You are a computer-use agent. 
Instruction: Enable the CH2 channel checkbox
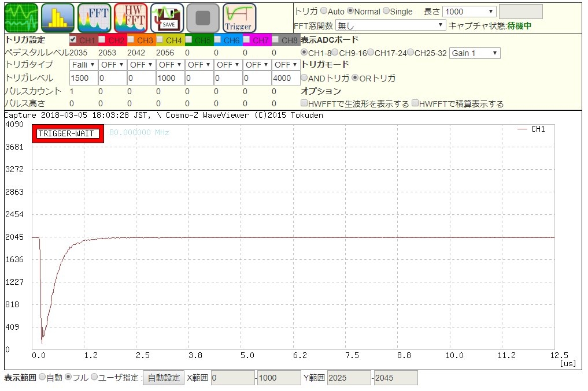click(x=102, y=40)
